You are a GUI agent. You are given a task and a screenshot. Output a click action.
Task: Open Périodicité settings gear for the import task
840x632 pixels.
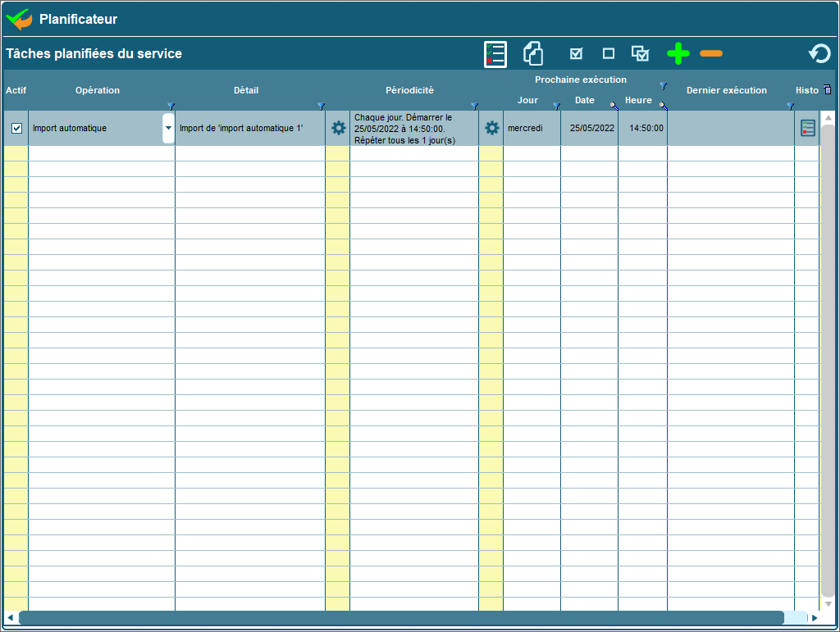tap(491, 128)
